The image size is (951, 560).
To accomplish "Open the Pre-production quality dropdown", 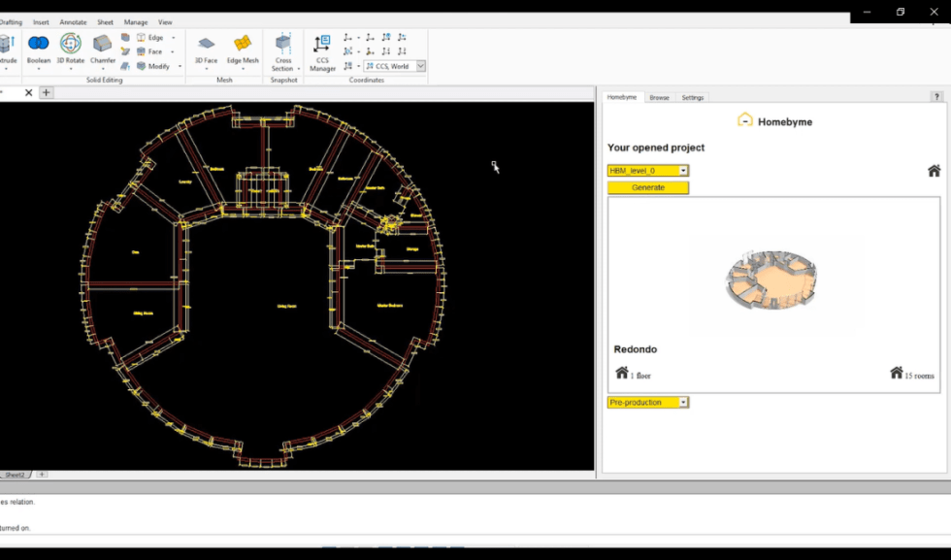I will 683,402.
